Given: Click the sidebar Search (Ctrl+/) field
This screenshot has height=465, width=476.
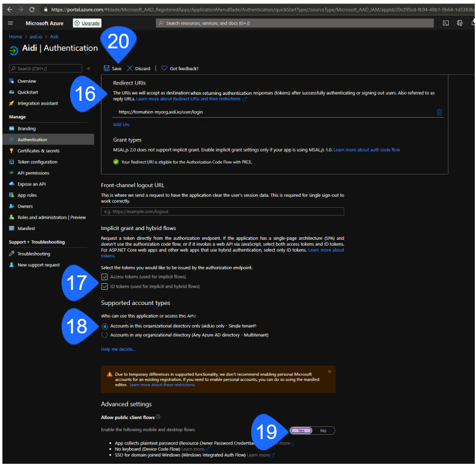Looking at the screenshot, I should click(x=45, y=69).
